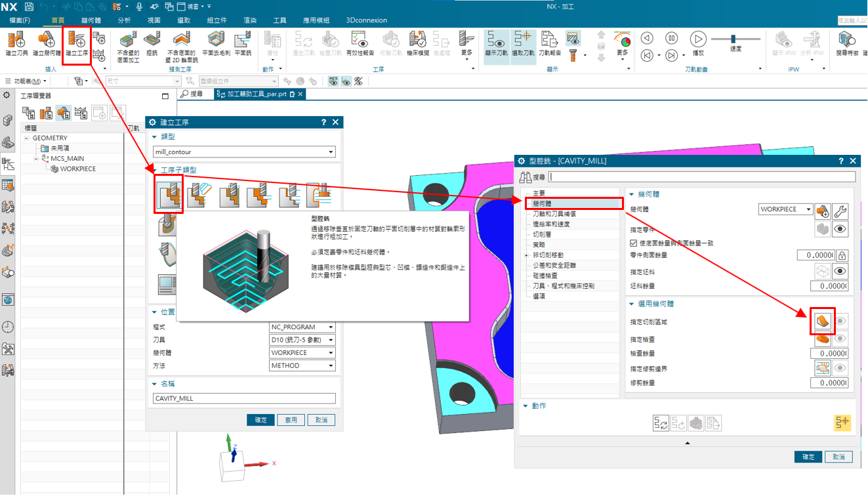
Task: Click the 建立工序 (Create Operation) icon
Action: click(77, 43)
